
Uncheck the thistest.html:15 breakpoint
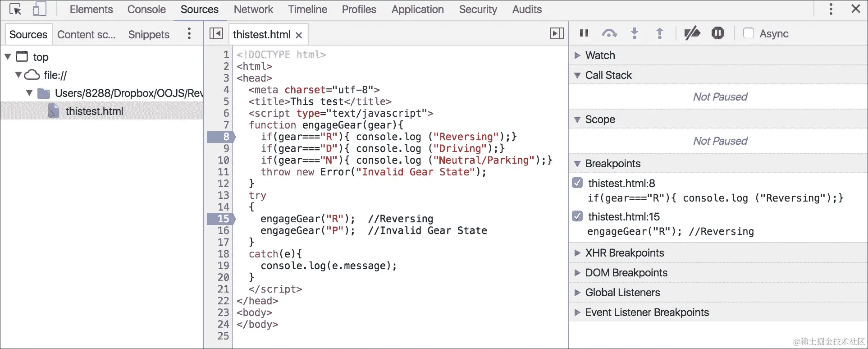577,216
